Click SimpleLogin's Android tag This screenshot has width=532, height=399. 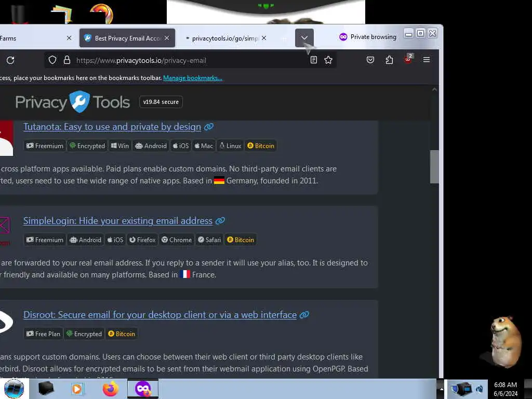pyautogui.click(x=86, y=240)
